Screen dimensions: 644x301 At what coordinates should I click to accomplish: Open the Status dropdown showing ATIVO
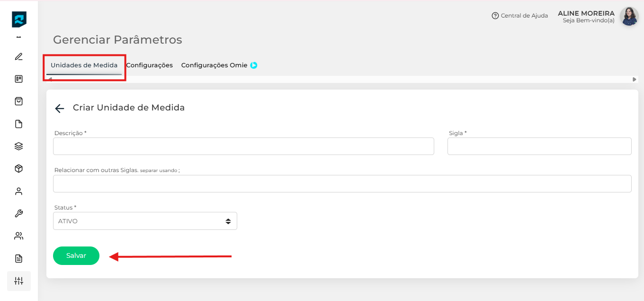click(145, 221)
